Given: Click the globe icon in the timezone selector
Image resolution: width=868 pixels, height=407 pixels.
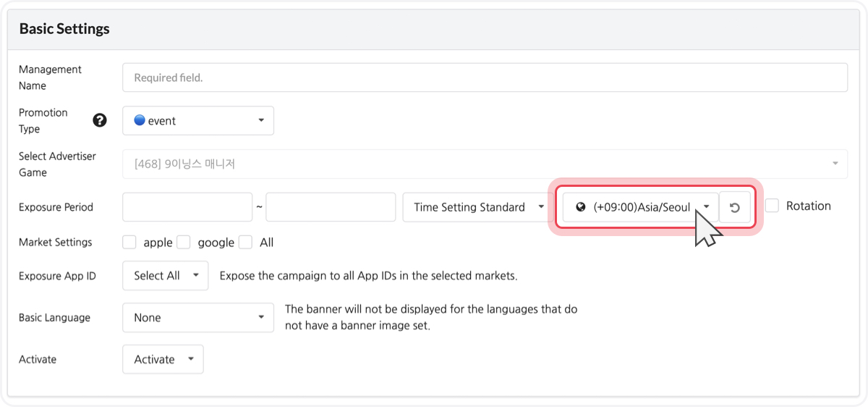Looking at the screenshot, I should point(580,207).
